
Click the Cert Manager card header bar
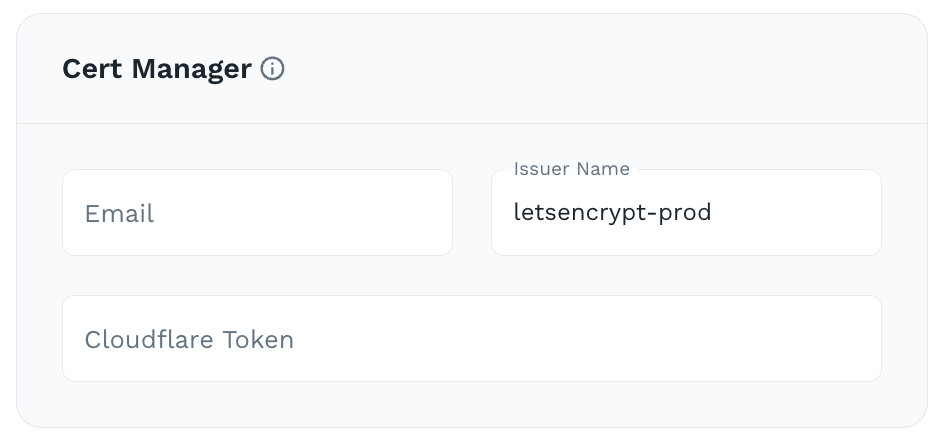pos(600,69)
